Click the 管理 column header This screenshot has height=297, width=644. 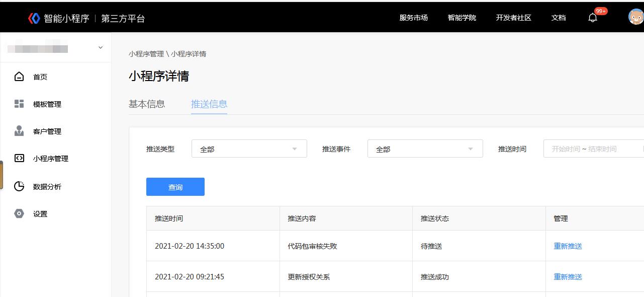pos(595,218)
